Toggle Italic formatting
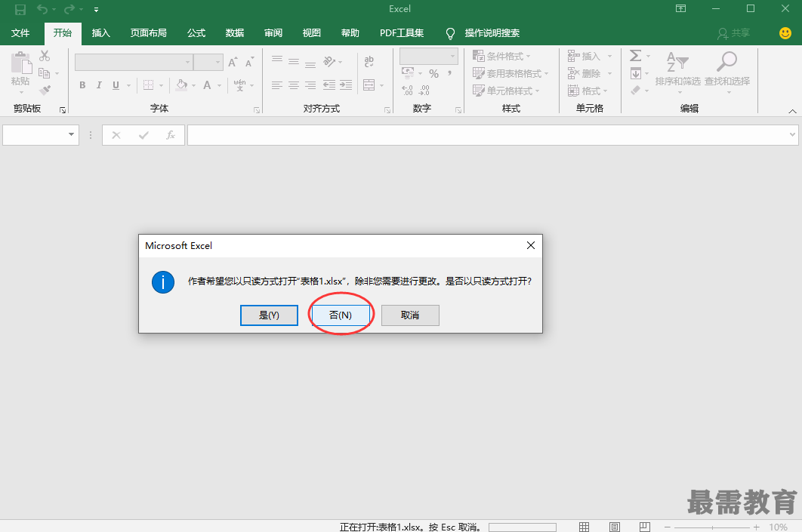Image resolution: width=802 pixels, height=532 pixels. tap(99, 85)
